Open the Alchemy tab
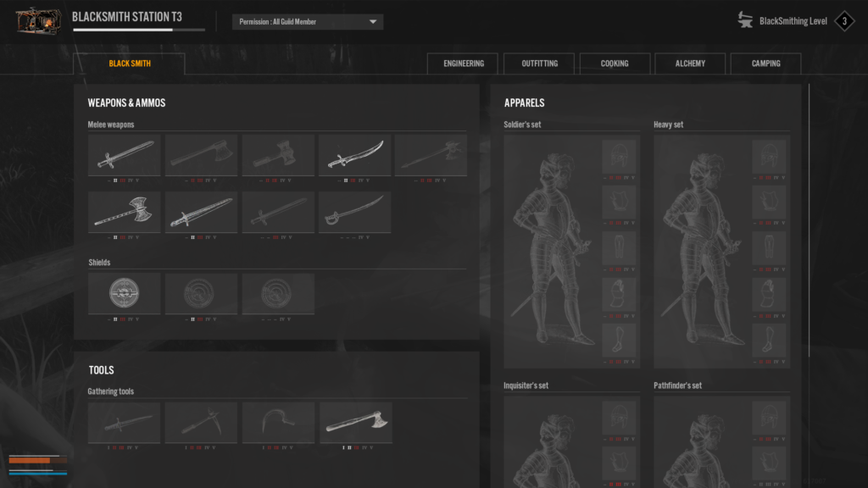Viewport: 868px width, 488px height. 690,64
